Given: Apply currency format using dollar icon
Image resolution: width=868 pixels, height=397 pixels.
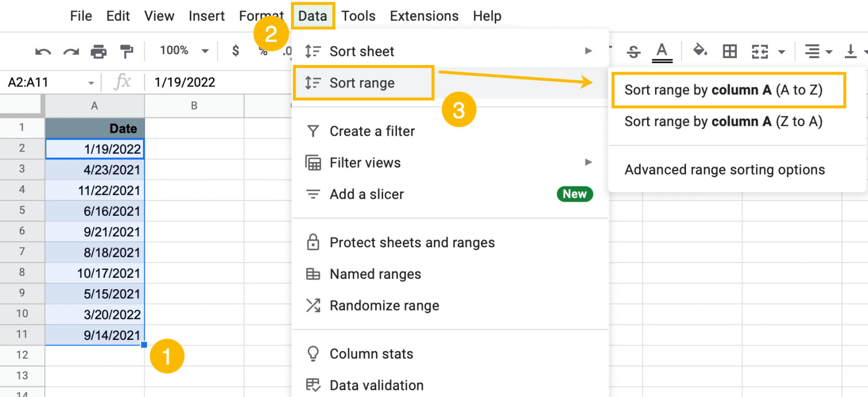Looking at the screenshot, I should point(235,50).
